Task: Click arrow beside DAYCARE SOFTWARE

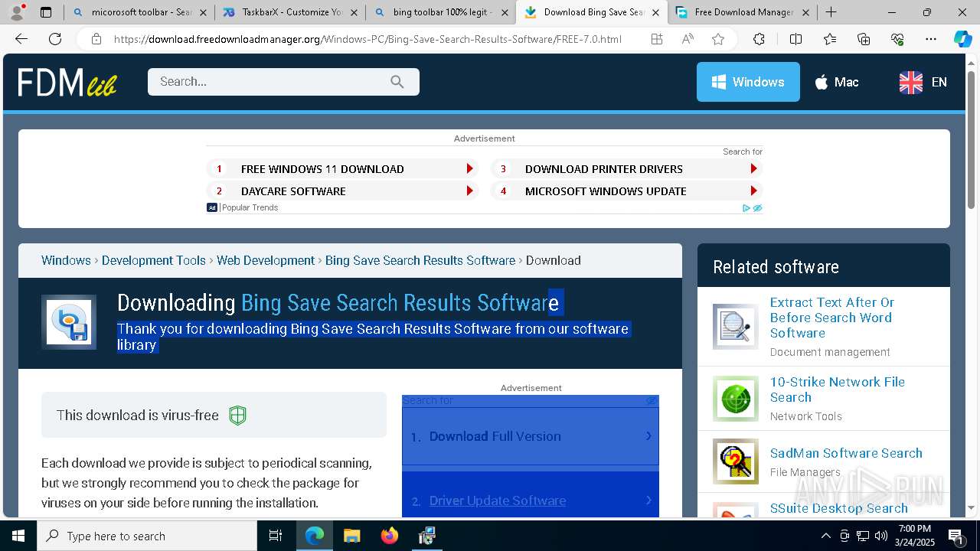Action: 470,191
